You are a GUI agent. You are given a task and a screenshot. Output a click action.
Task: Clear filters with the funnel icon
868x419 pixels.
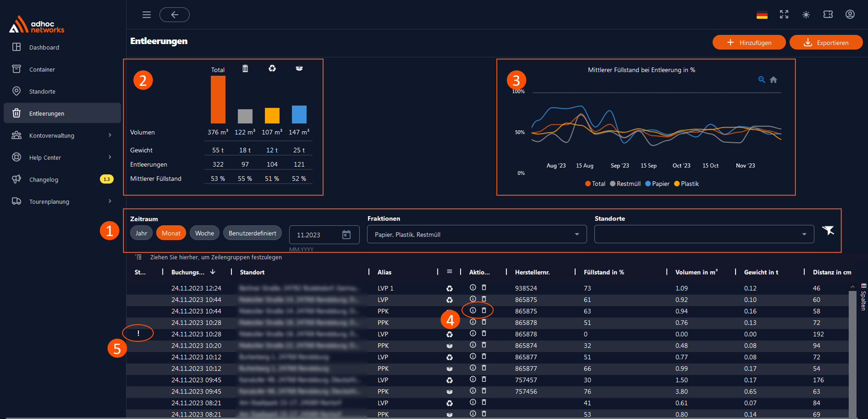[828, 231]
